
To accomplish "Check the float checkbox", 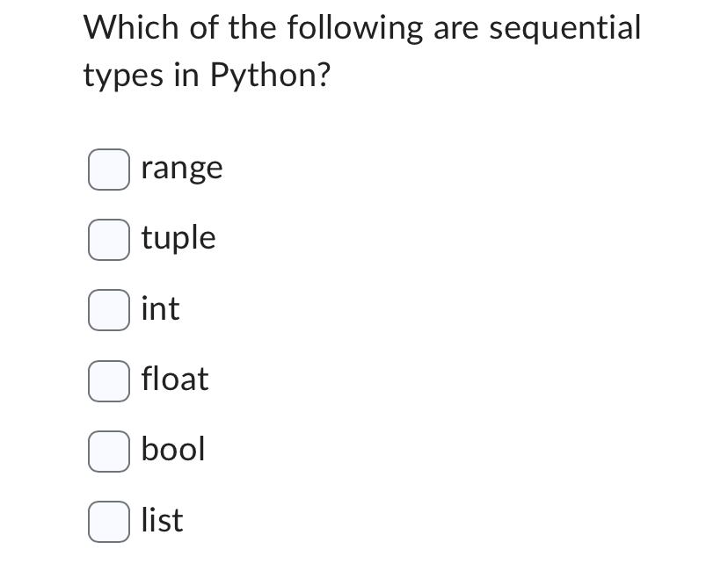I will [107, 380].
